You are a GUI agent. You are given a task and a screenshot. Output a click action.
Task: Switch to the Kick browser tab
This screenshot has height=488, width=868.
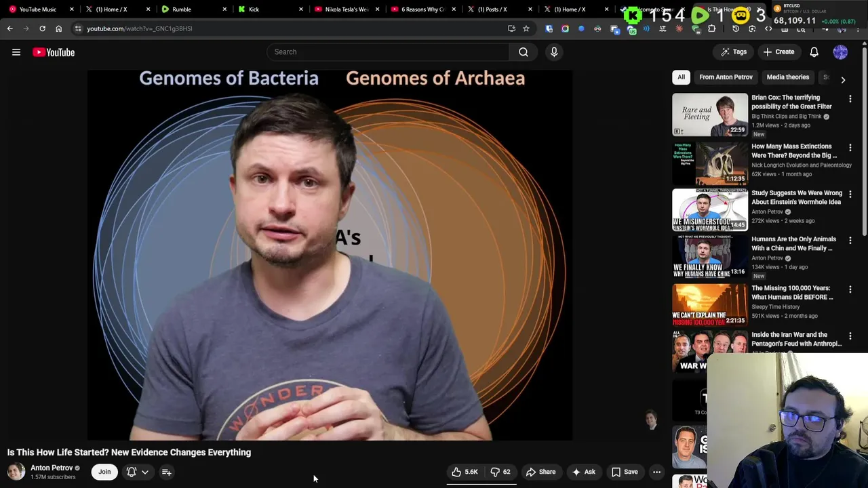pos(254,9)
